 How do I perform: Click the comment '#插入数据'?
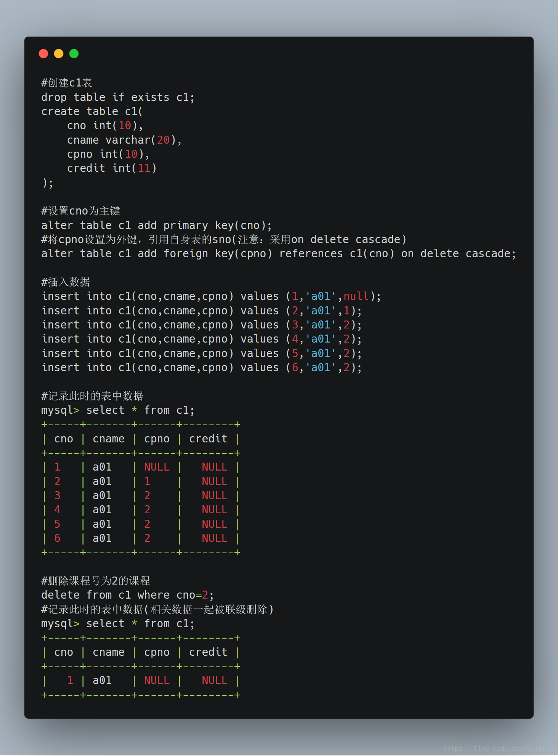coord(66,282)
